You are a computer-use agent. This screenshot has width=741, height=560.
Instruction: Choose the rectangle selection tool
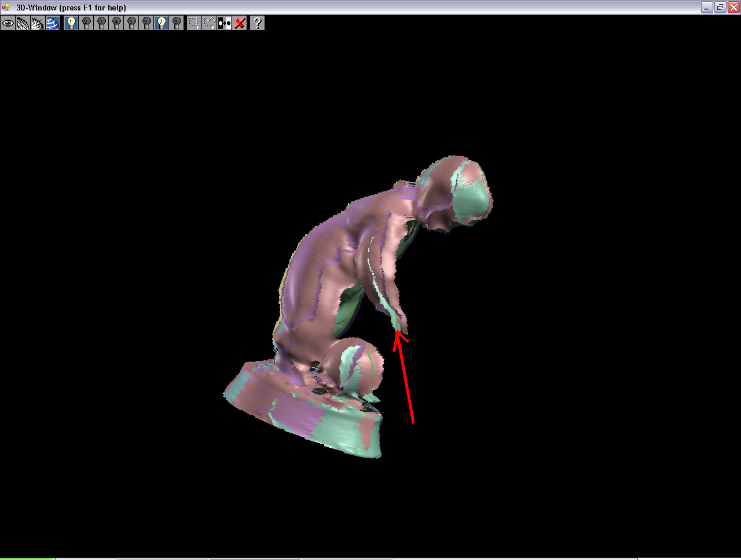pos(194,23)
